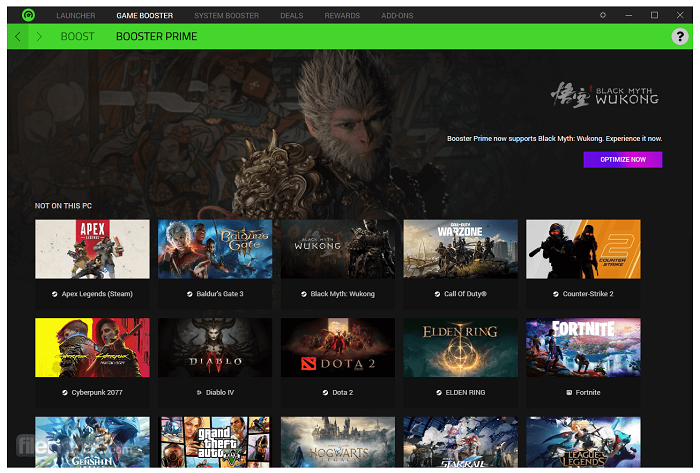The image size is (700, 473).
Task: Switch to the Boost sub-tab
Action: (77, 36)
